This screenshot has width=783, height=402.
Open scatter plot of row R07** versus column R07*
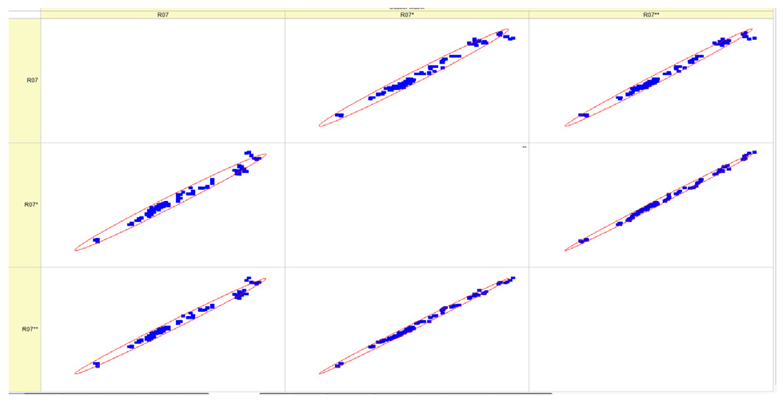tap(406, 330)
